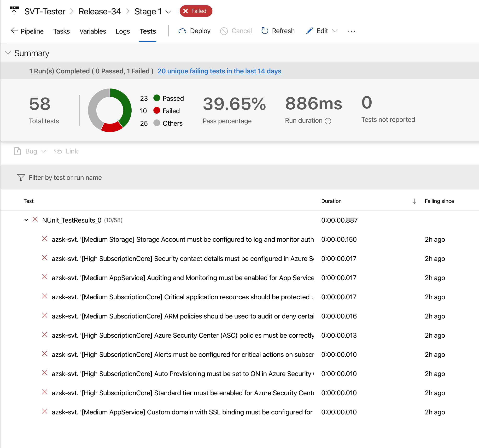Click the Filter by test name field
This screenshot has height=448, width=479.
[x=65, y=178]
